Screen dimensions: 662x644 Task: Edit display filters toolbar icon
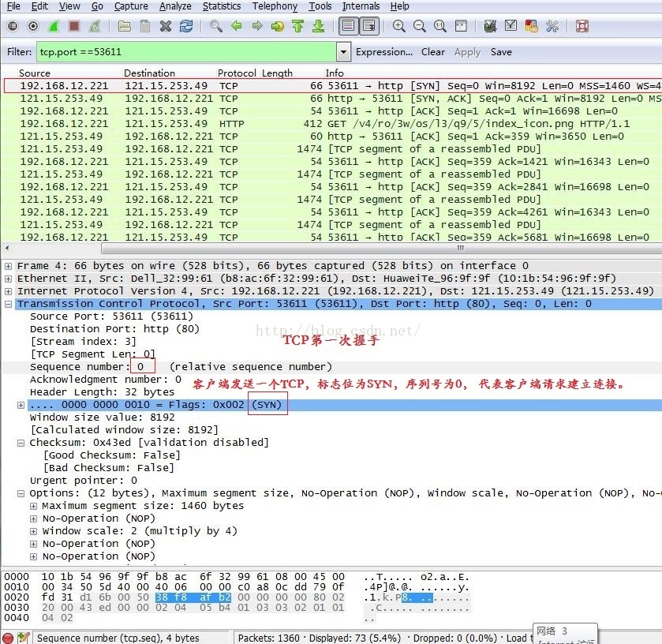point(511,26)
